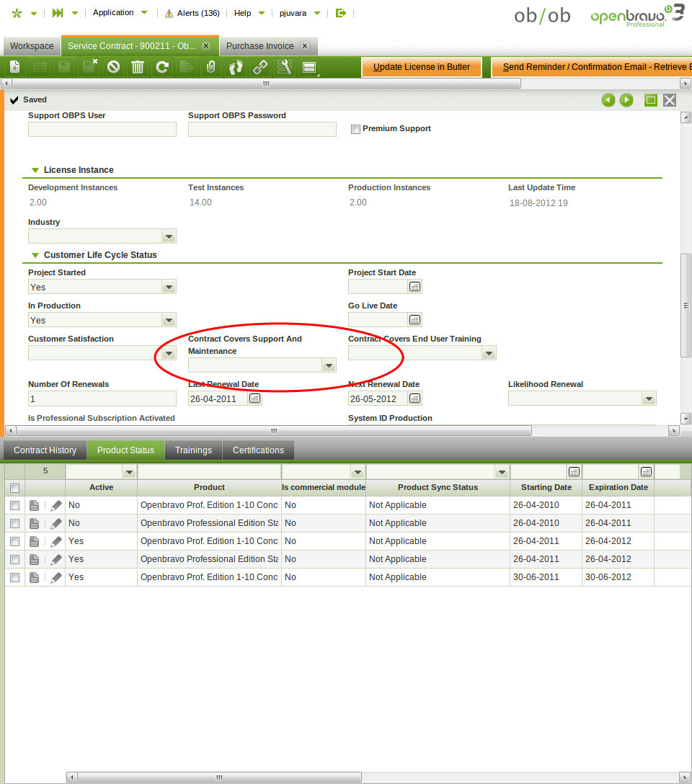Refresh the record with the reload icon
Image resolution: width=692 pixels, height=784 pixels.
[162, 67]
